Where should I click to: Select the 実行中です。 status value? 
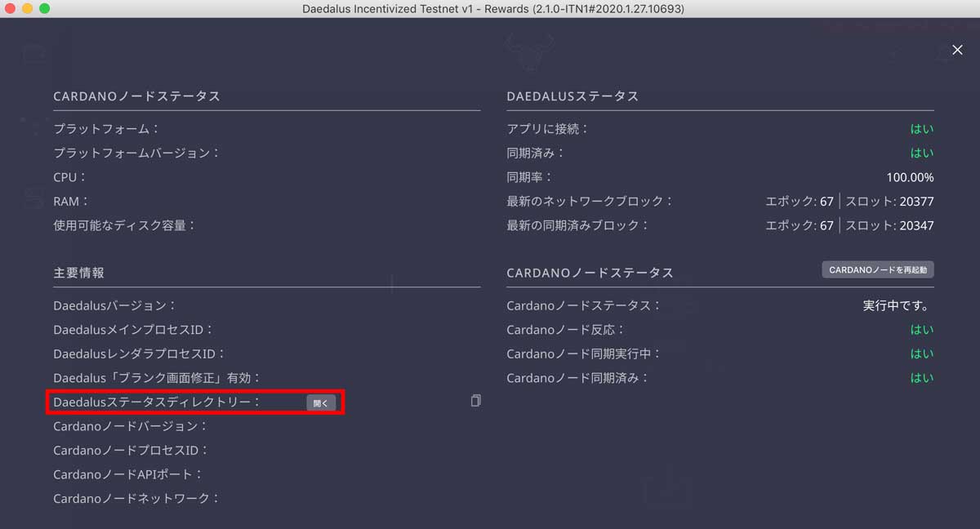(x=898, y=305)
